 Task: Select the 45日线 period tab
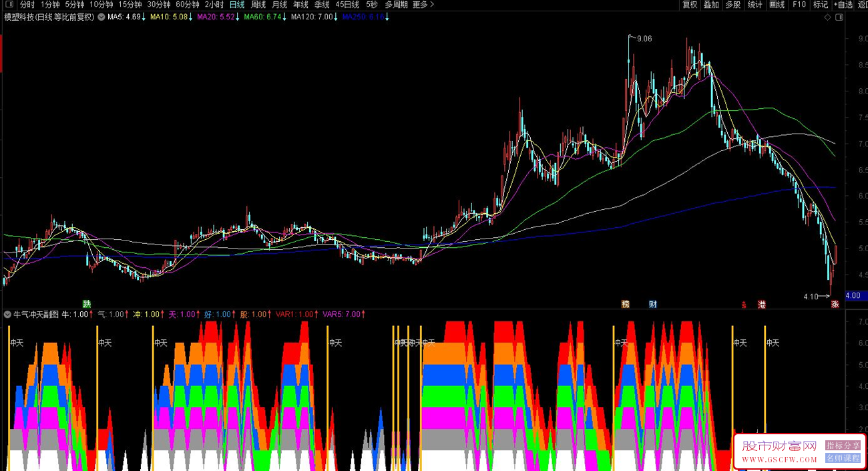tap(347, 5)
